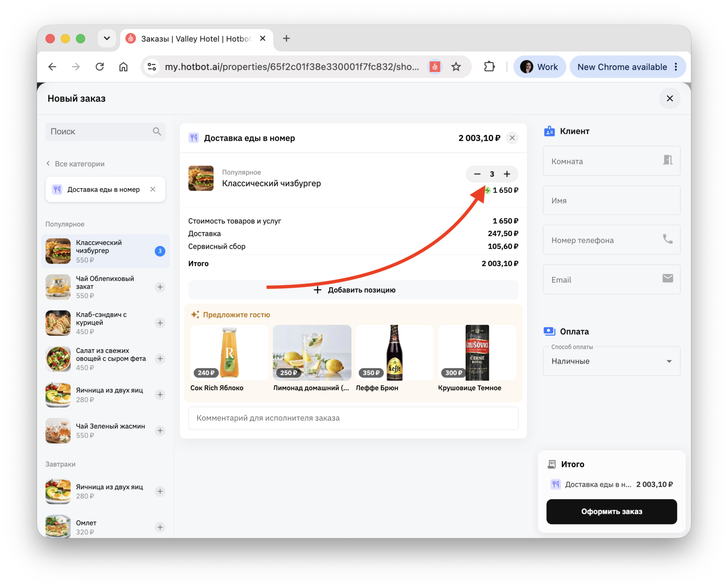Click the Hotbot extension icon in address bar
Viewport: 728px width, 587px height.
point(435,67)
